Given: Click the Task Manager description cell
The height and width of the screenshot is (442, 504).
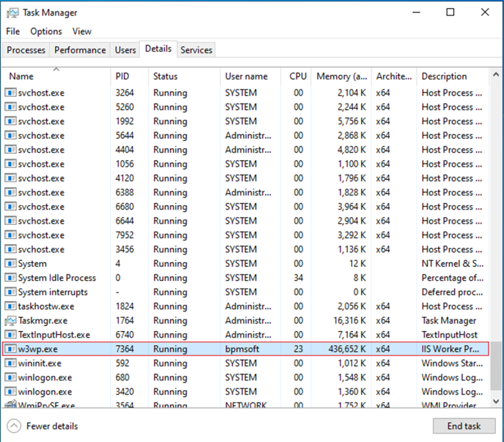Looking at the screenshot, I should click(x=449, y=320).
